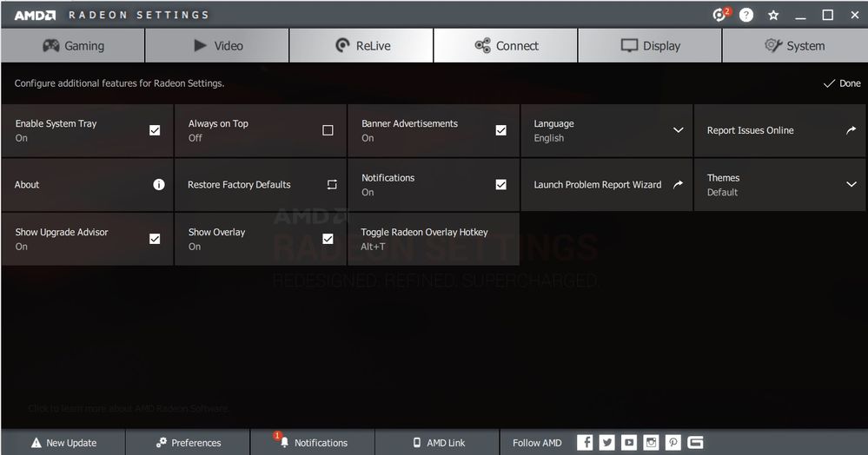This screenshot has height=455, width=868.
Task: Click the 'Follow AMD' label
Action: pos(537,443)
